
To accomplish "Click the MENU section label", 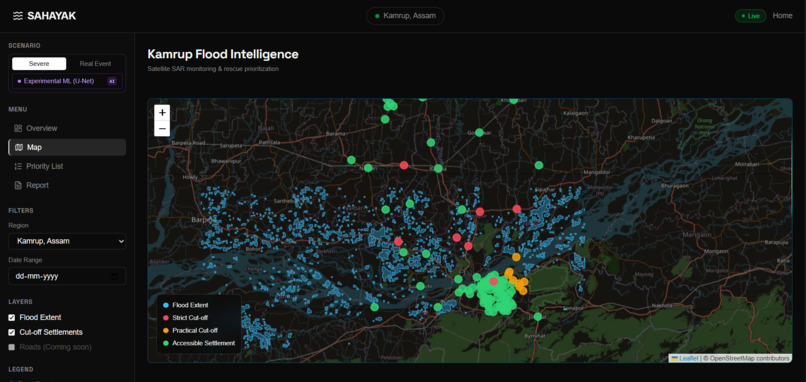I will (x=18, y=109).
